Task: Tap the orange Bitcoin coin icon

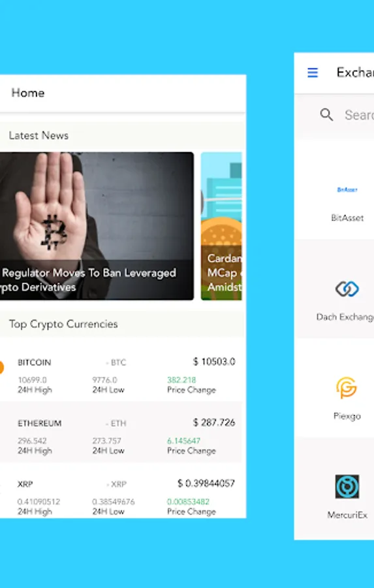Action: [1, 367]
